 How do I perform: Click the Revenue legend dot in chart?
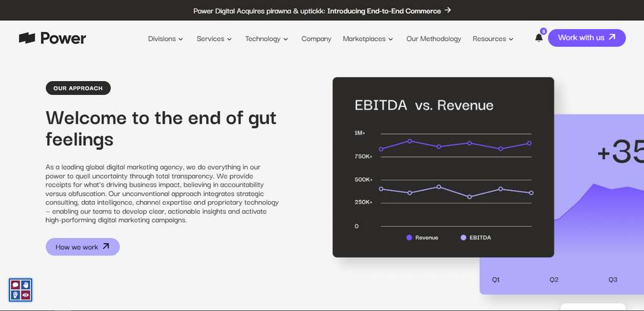coord(409,237)
